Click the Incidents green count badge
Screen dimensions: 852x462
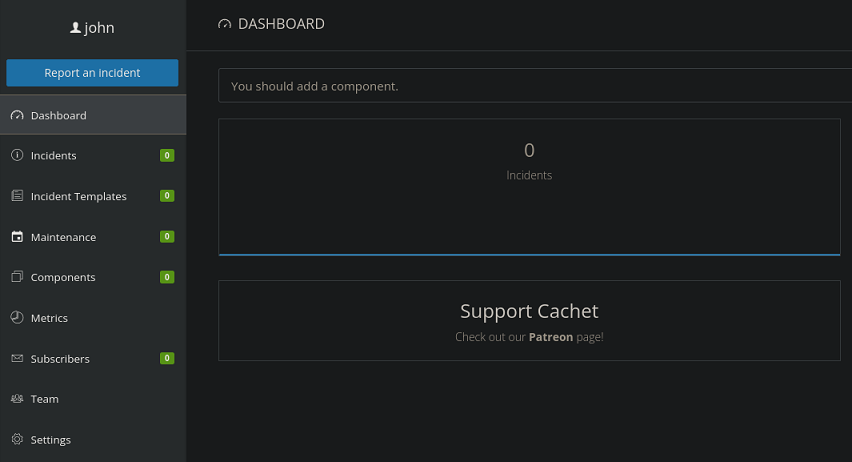tap(167, 156)
